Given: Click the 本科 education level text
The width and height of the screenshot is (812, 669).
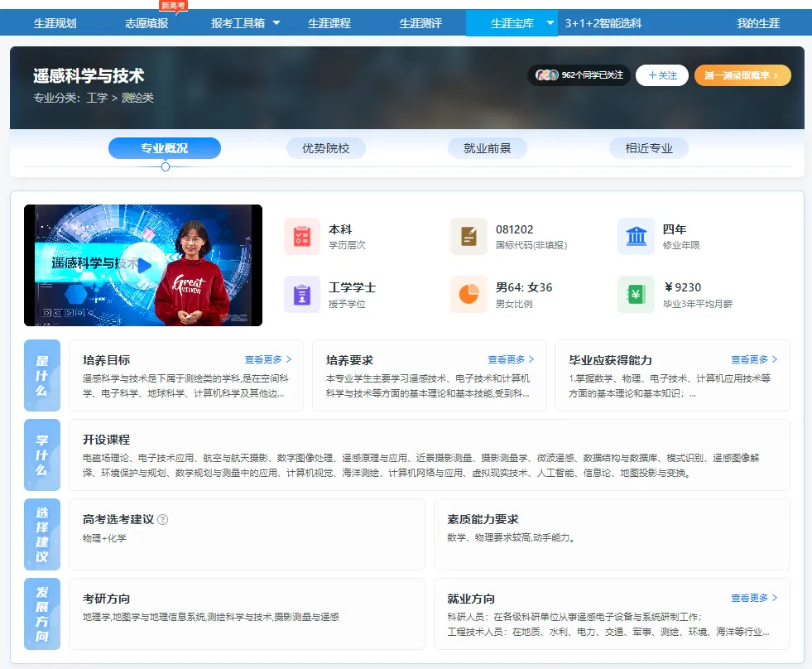Looking at the screenshot, I should (x=340, y=229).
